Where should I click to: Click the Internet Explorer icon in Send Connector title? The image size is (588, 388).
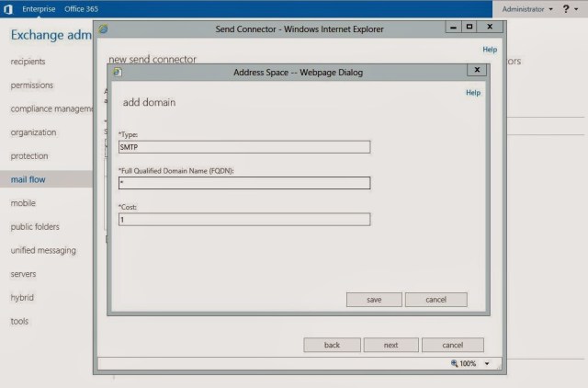pos(103,29)
